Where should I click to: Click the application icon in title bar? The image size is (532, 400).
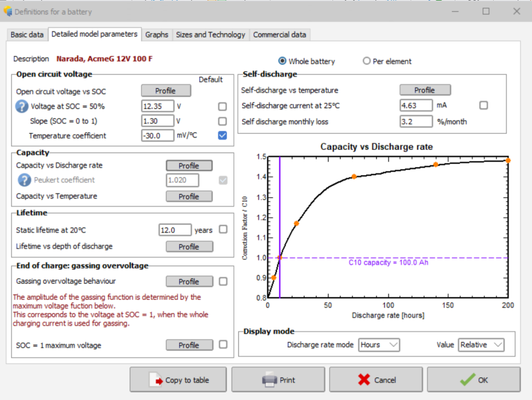(7, 11)
